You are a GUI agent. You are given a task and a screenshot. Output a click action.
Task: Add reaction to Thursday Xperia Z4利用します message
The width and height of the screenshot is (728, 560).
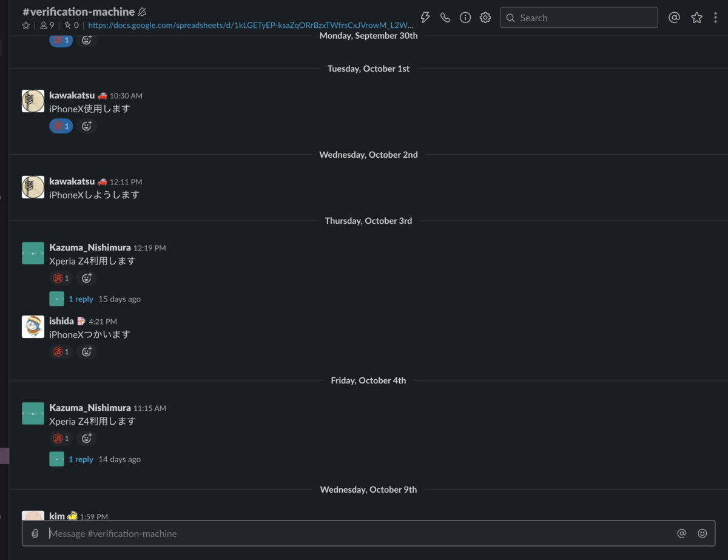coord(87,278)
